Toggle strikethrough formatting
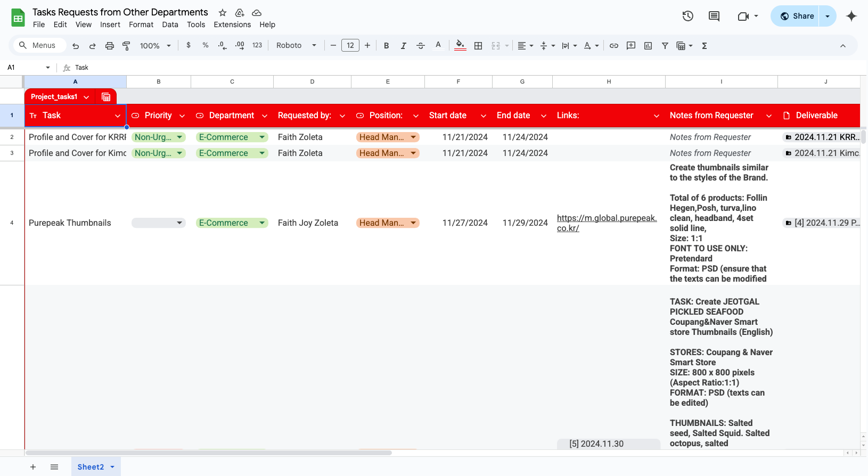 pos(420,46)
